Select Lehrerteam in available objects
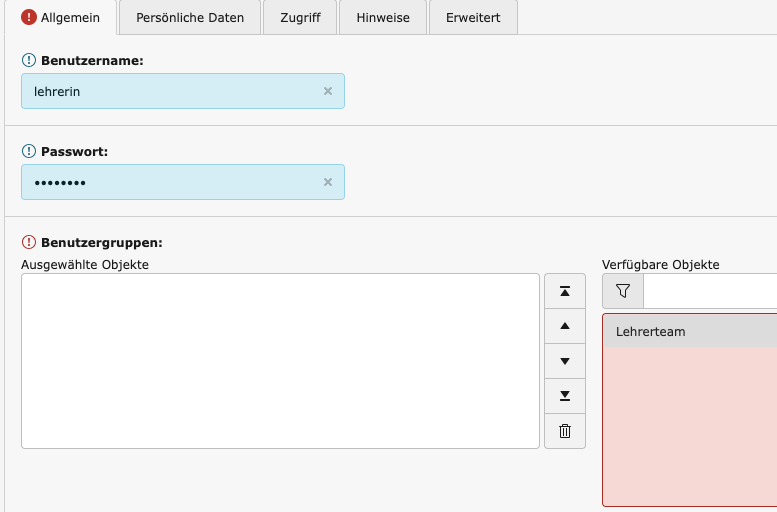 tap(690, 332)
